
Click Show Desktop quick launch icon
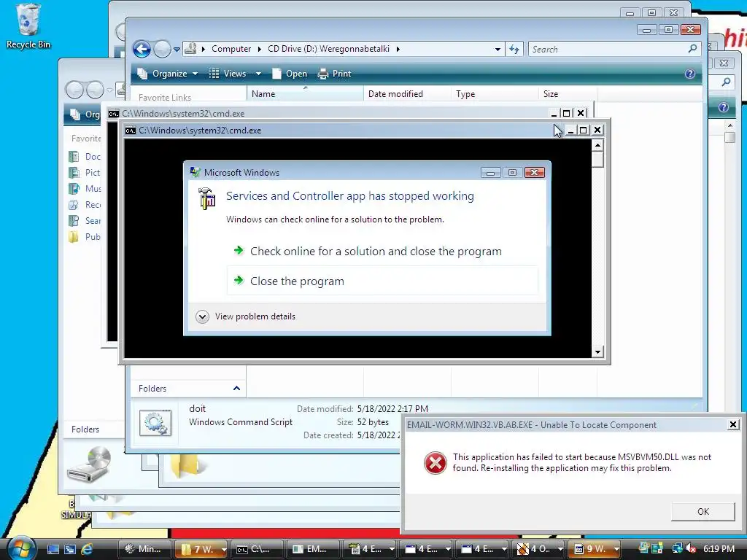(53, 549)
